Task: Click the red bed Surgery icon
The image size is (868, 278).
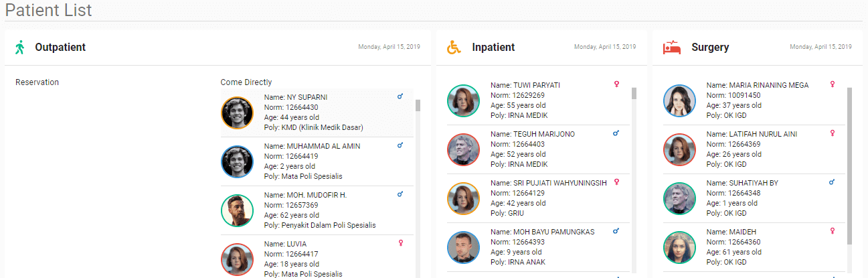Action: [671, 48]
